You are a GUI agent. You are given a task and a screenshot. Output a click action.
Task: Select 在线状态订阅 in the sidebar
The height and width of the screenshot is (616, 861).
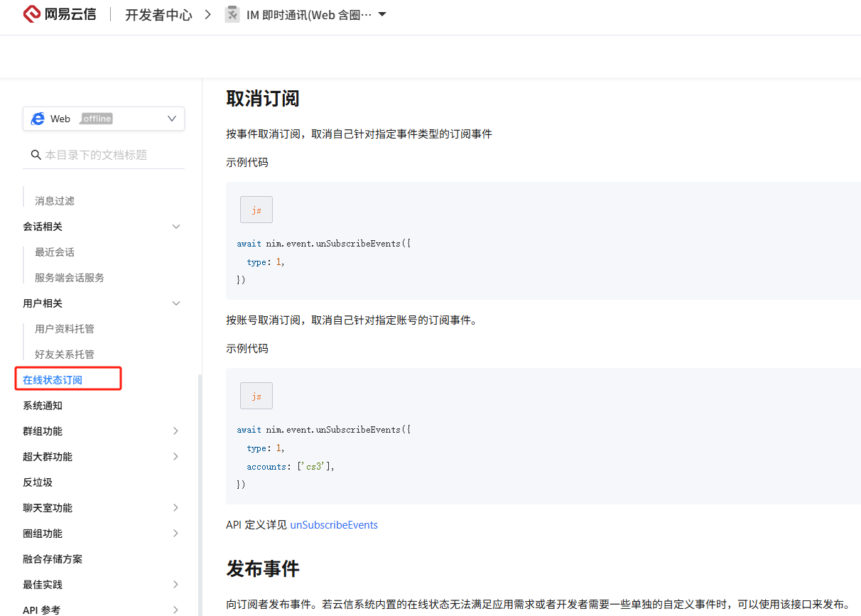[53, 380]
